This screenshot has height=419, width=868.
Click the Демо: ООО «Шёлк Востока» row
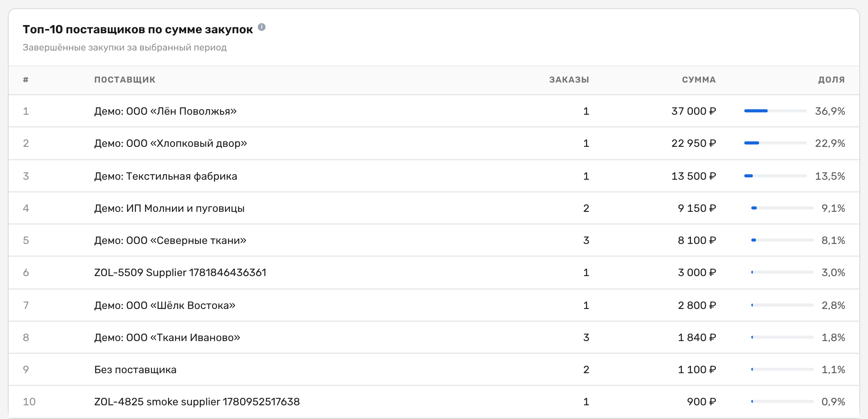coord(434,305)
